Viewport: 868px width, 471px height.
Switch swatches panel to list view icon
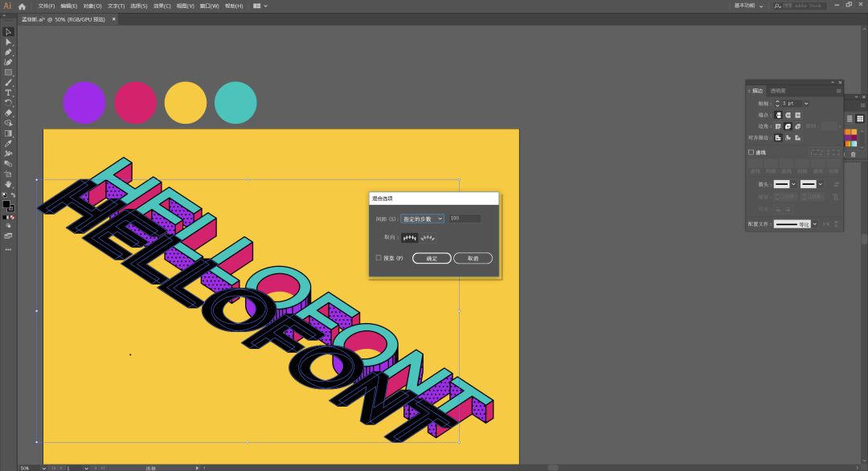tap(850, 118)
